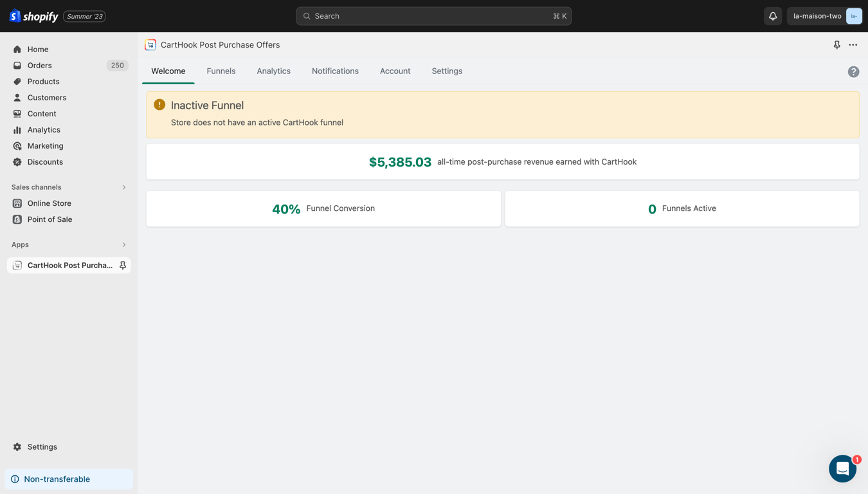868x494 pixels.
Task: Open Orders with 250 badge
Action: coord(40,66)
